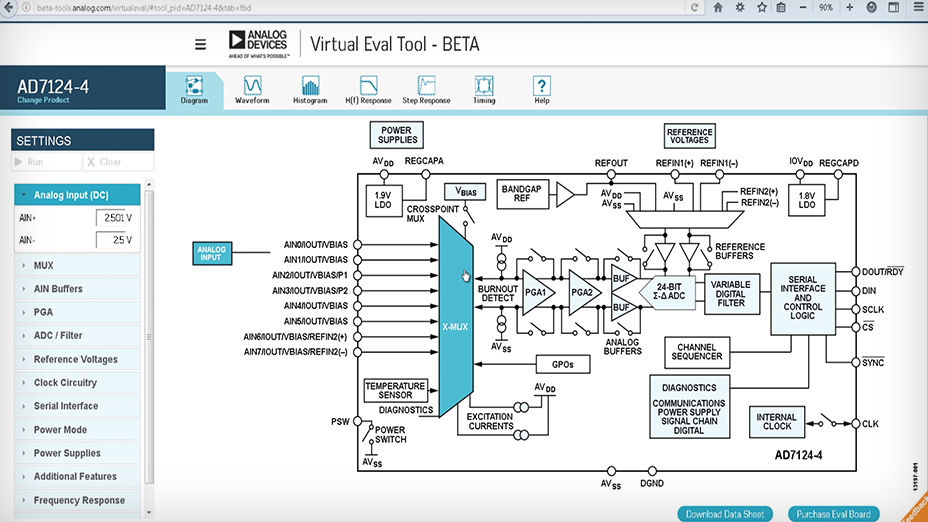Expand the Additional Features section
The height and width of the screenshot is (522, 928).
[77, 476]
